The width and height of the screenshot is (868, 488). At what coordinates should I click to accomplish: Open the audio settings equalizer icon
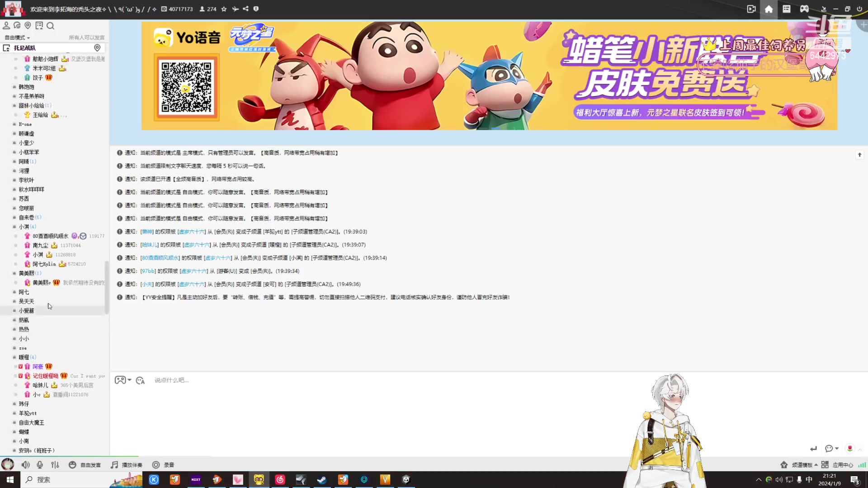pyautogui.click(x=55, y=465)
